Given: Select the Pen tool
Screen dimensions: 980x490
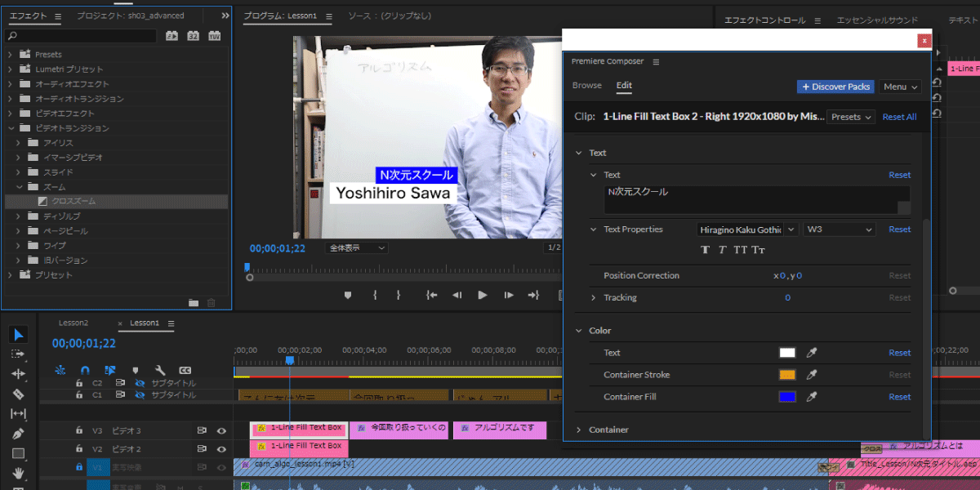Looking at the screenshot, I should 19,434.
